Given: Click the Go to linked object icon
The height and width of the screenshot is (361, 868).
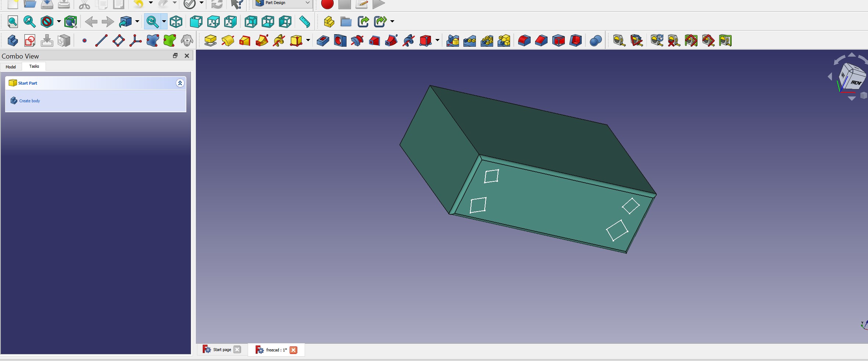Looking at the screenshot, I should point(125,22).
